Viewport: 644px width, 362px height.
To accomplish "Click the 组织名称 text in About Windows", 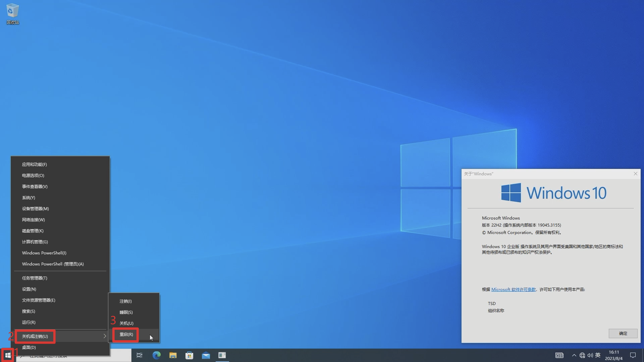I will (496, 311).
